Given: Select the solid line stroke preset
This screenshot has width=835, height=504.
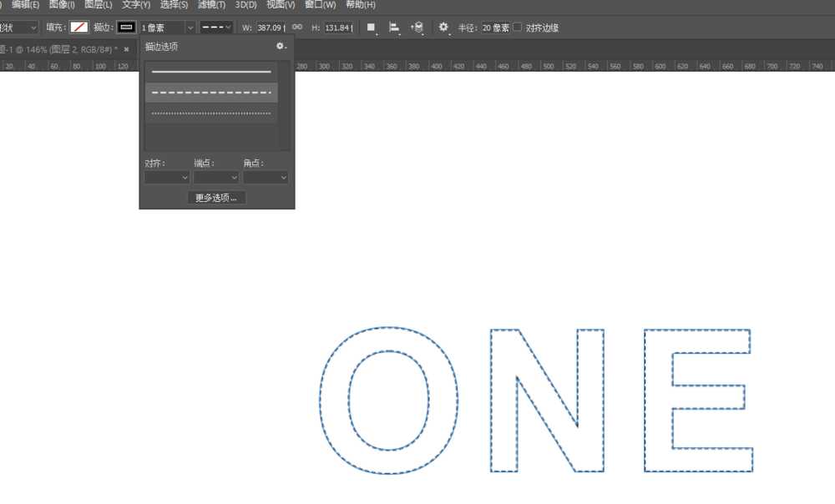Looking at the screenshot, I should [x=211, y=72].
